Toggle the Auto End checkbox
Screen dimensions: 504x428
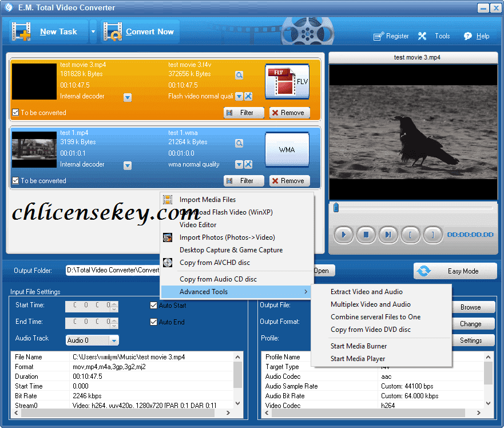tap(154, 322)
